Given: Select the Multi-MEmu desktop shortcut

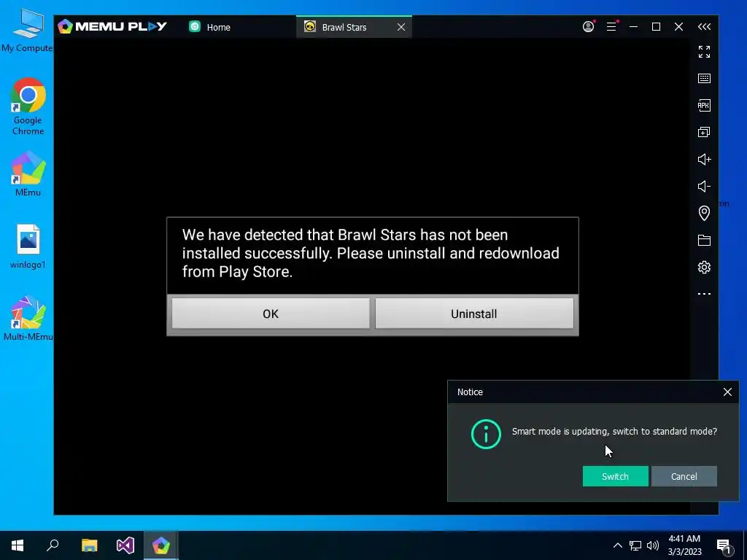Looking at the screenshot, I should (28, 319).
